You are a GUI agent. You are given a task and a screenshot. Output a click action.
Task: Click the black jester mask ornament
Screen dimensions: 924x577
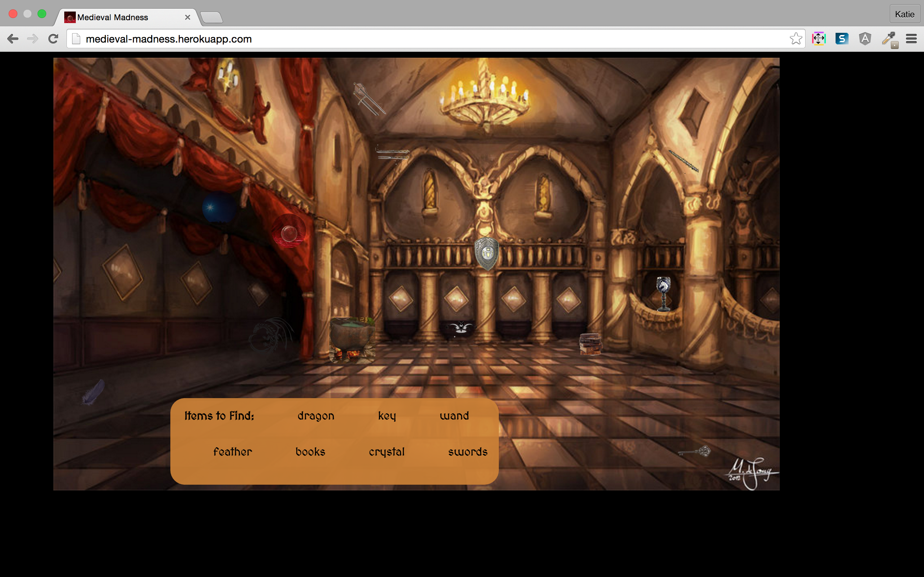pos(461,327)
